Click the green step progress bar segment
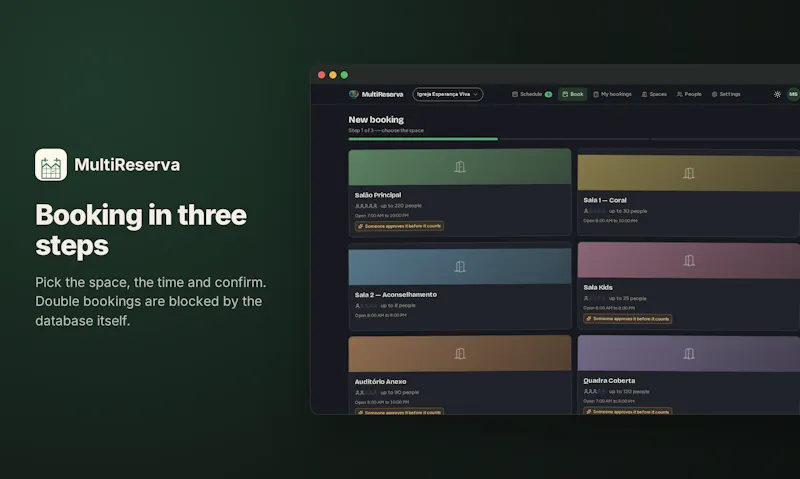This screenshot has height=479, width=800. click(423, 139)
